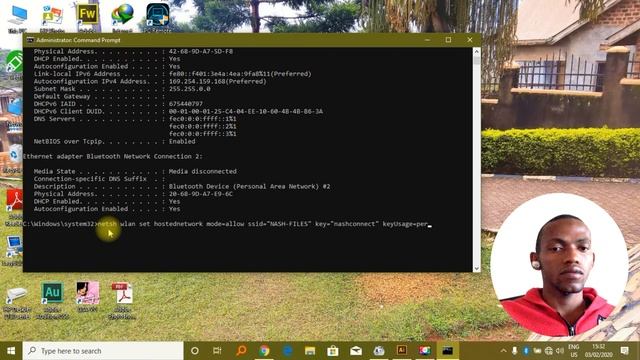The height and width of the screenshot is (360, 640).
Task: Open Microsoft Store from the taskbar
Action: [x=333, y=351]
